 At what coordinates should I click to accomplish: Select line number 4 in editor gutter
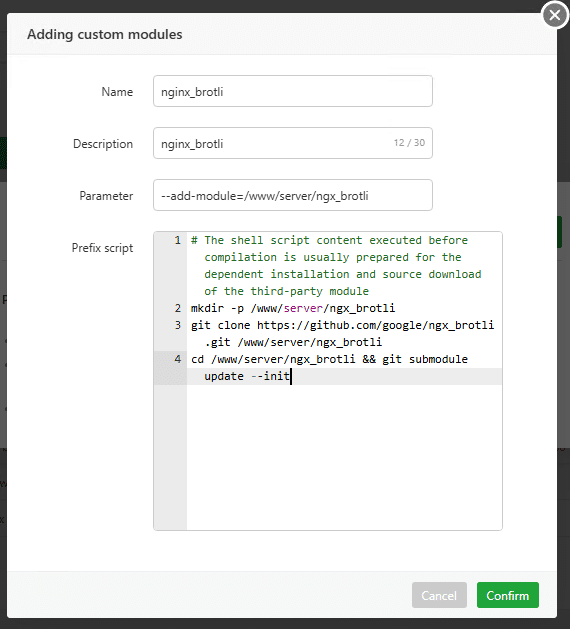tap(177, 359)
